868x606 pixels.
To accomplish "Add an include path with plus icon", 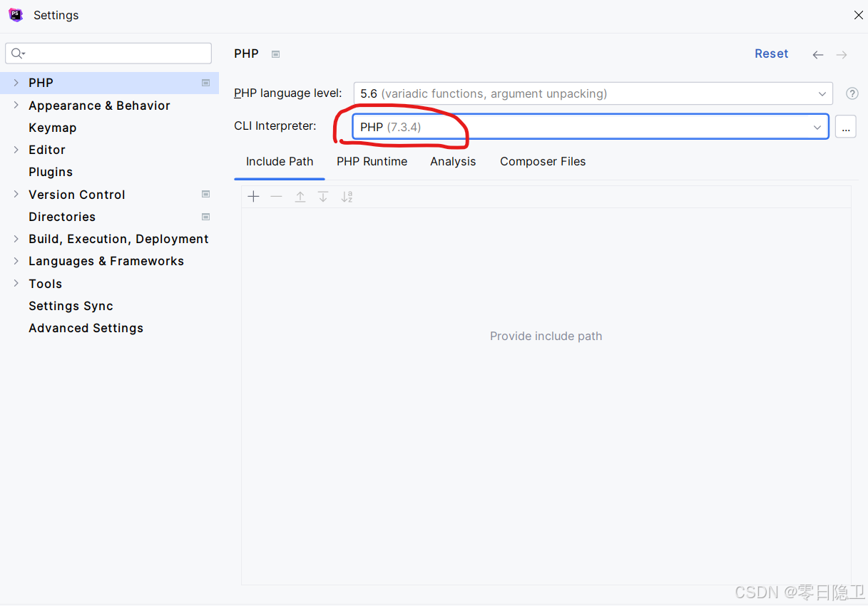I will 253,197.
